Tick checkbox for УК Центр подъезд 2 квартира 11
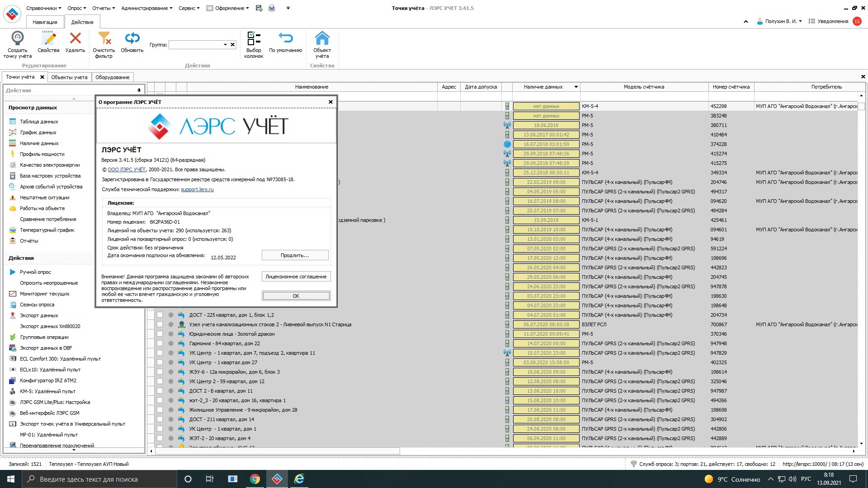 click(160, 353)
